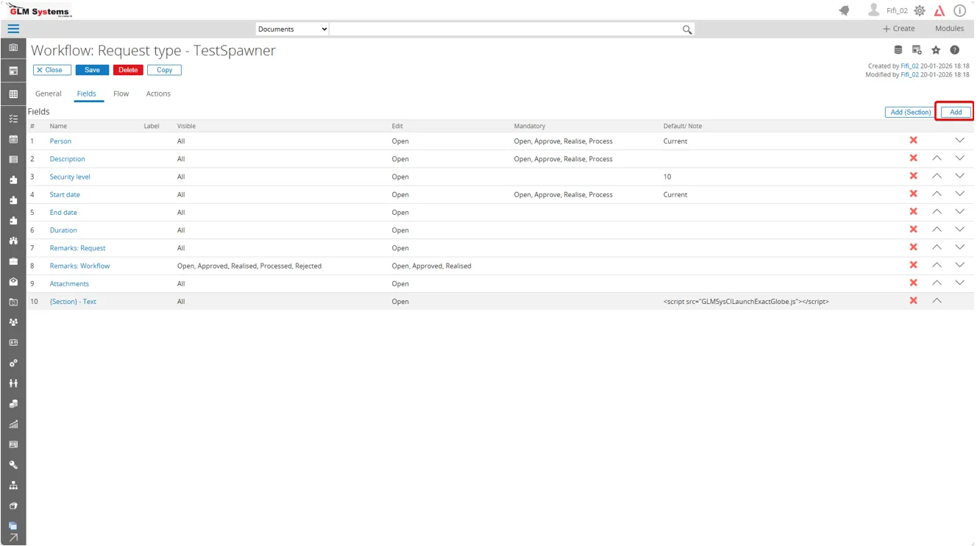The image size is (980, 546).
Task: Add page to favorites with star
Action: click(x=936, y=50)
